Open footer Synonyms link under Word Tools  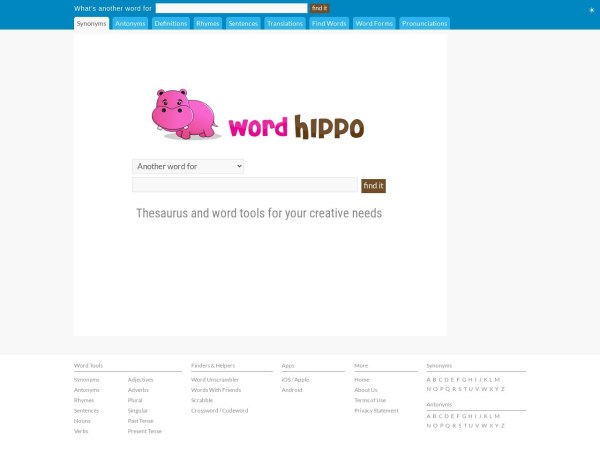coord(86,380)
